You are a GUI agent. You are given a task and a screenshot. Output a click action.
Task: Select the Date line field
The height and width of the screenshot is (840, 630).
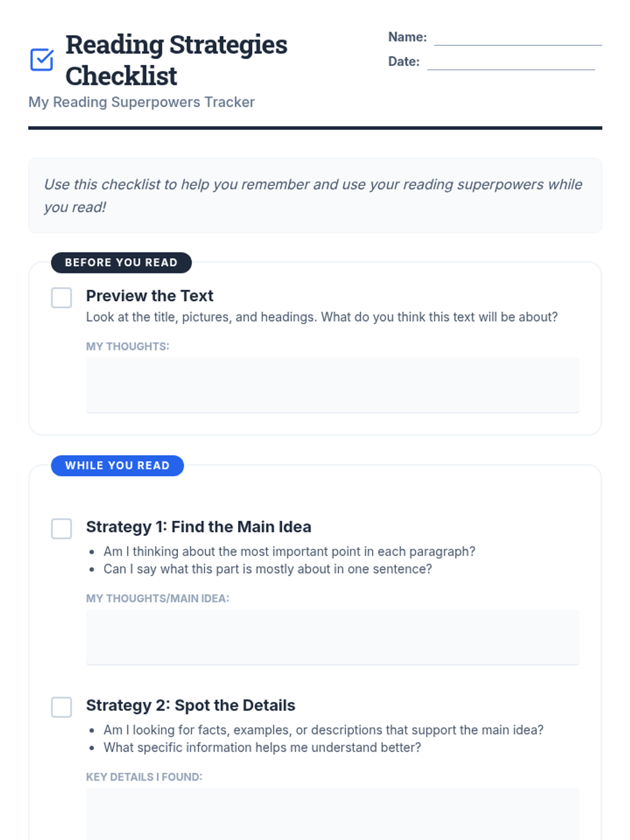tap(511, 62)
